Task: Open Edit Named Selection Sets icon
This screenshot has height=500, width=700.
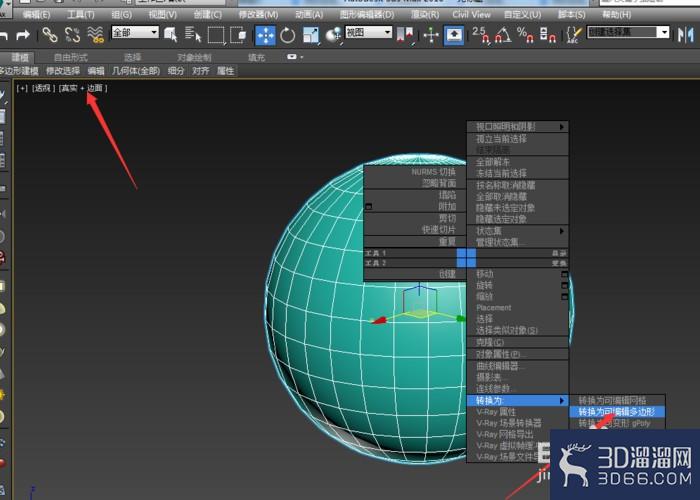Action: point(574,35)
